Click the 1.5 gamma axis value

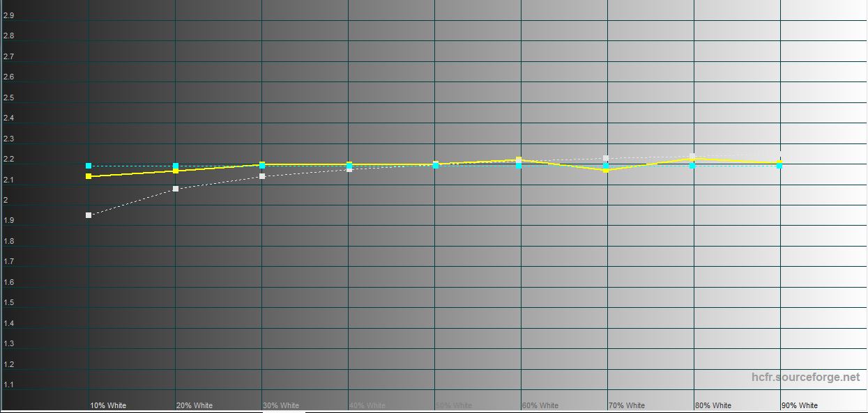[x=8, y=303]
